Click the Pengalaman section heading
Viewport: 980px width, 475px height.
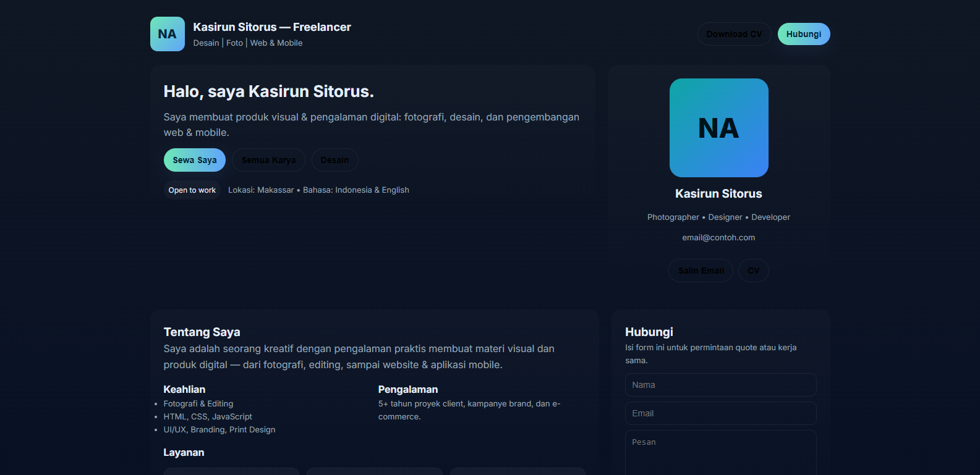click(x=407, y=390)
